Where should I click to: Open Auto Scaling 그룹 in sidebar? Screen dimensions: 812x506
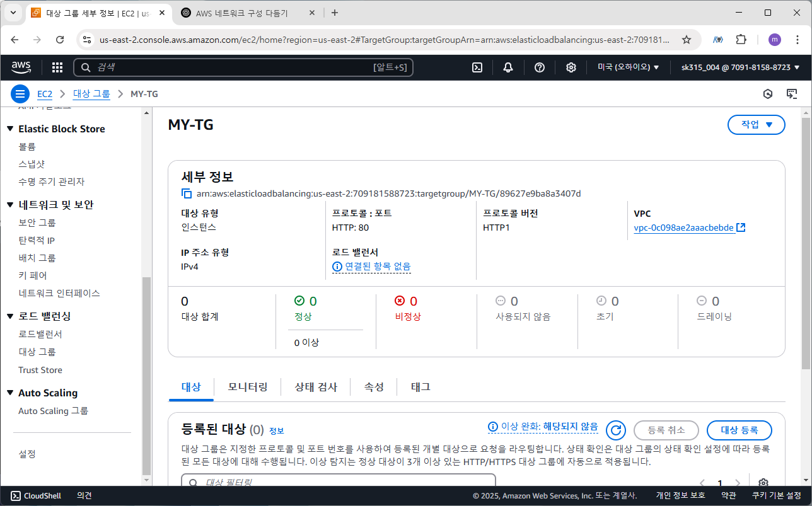click(54, 411)
